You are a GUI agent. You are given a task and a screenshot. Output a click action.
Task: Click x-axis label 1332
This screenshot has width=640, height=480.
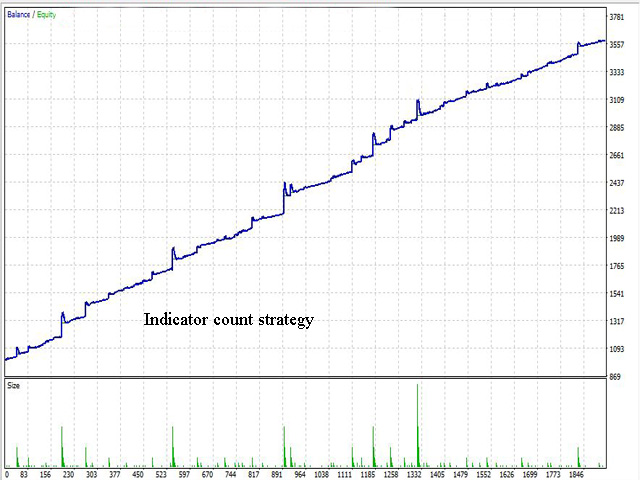pyautogui.click(x=414, y=474)
